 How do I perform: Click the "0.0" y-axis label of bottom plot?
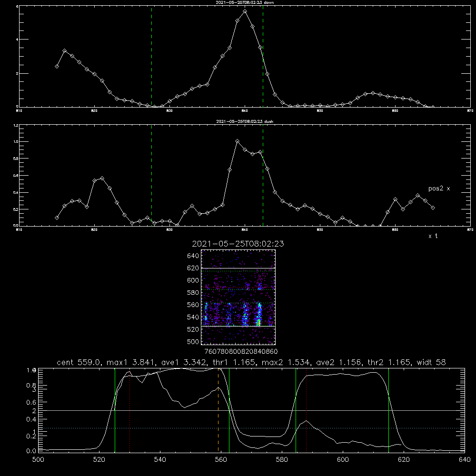point(31,451)
